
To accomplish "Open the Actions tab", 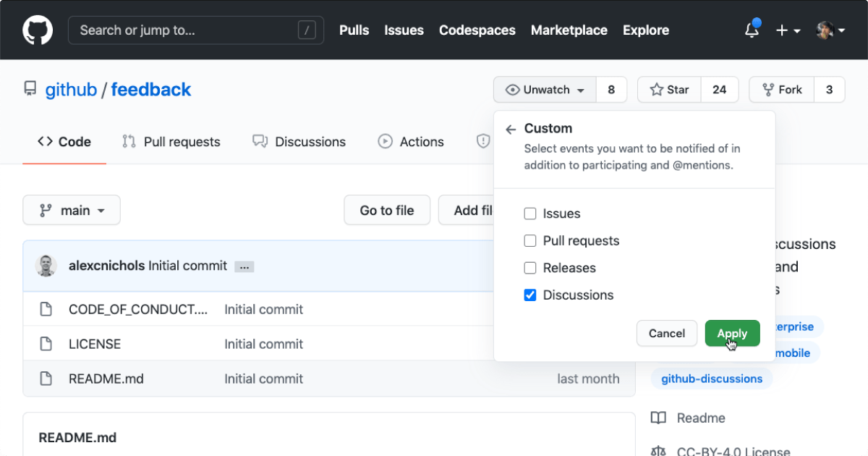I will (411, 142).
